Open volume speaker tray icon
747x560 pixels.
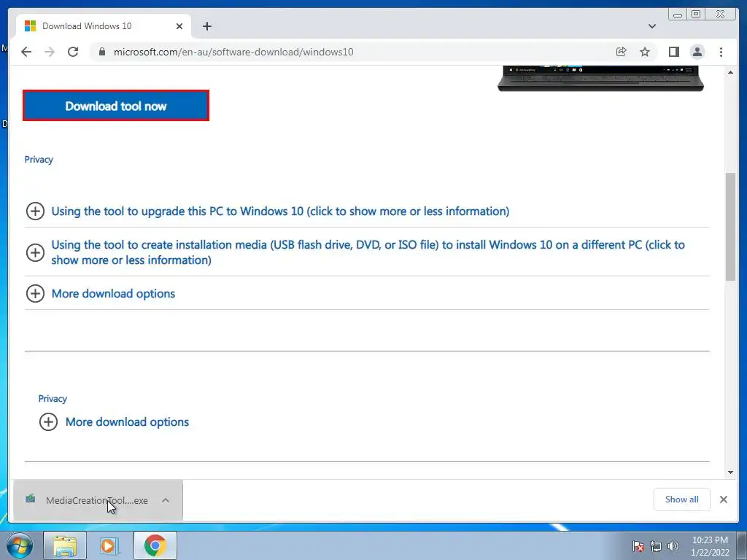click(673, 545)
